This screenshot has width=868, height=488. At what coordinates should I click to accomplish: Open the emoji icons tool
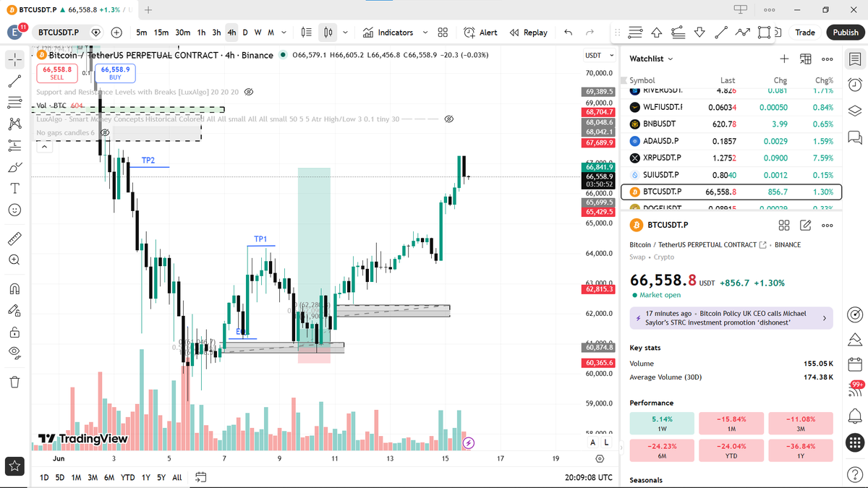tap(14, 210)
